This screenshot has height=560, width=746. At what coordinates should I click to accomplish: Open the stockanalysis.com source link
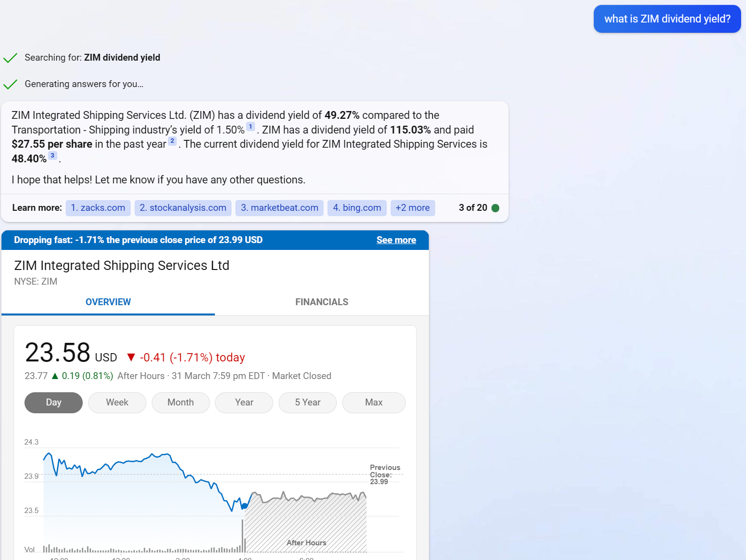(183, 208)
